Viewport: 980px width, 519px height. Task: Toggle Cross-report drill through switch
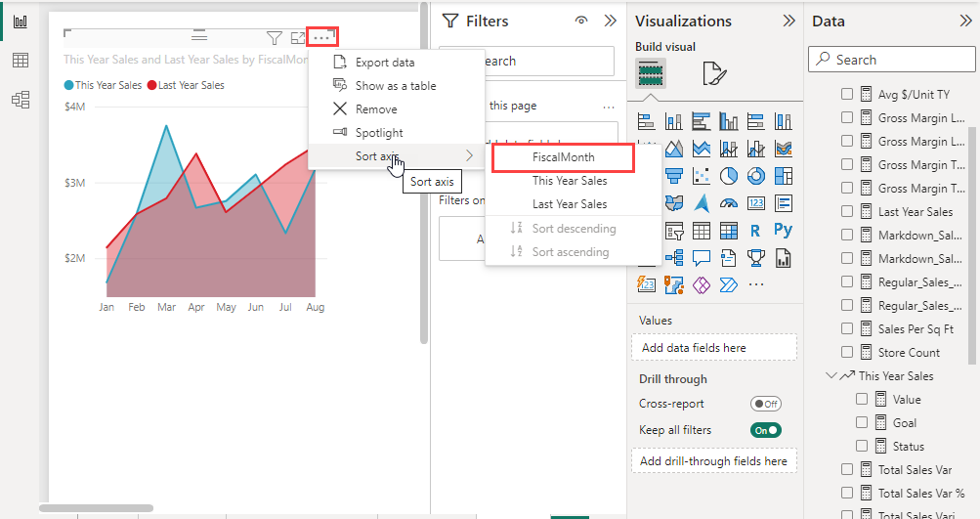pos(766,404)
